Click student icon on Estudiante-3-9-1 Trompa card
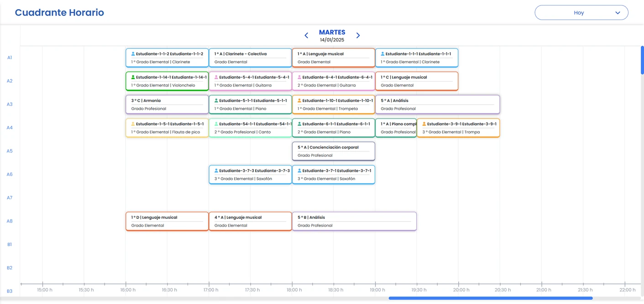This screenshot has width=644, height=304. click(424, 124)
